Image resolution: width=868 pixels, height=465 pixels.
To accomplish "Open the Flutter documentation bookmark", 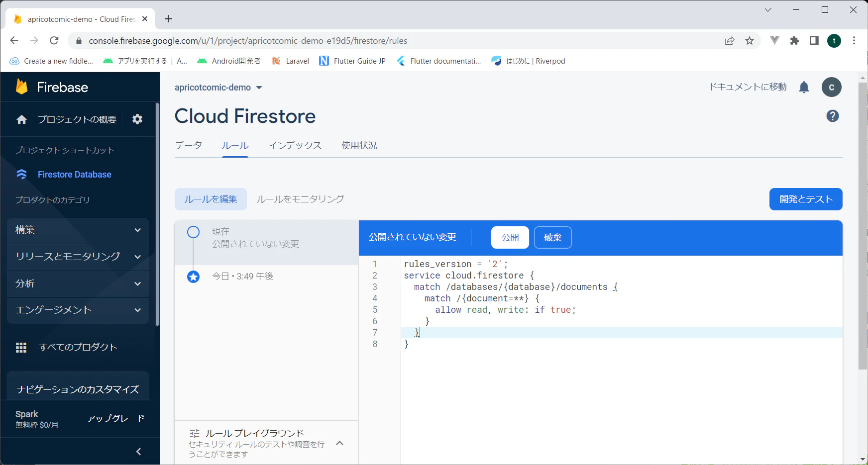I will [438, 61].
